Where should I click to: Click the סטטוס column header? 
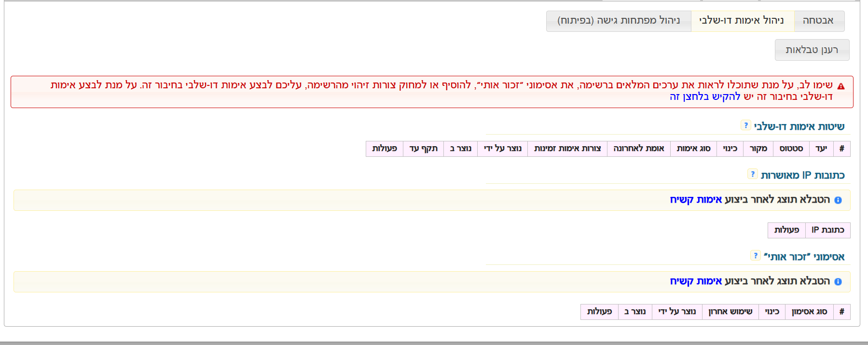point(791,149)
